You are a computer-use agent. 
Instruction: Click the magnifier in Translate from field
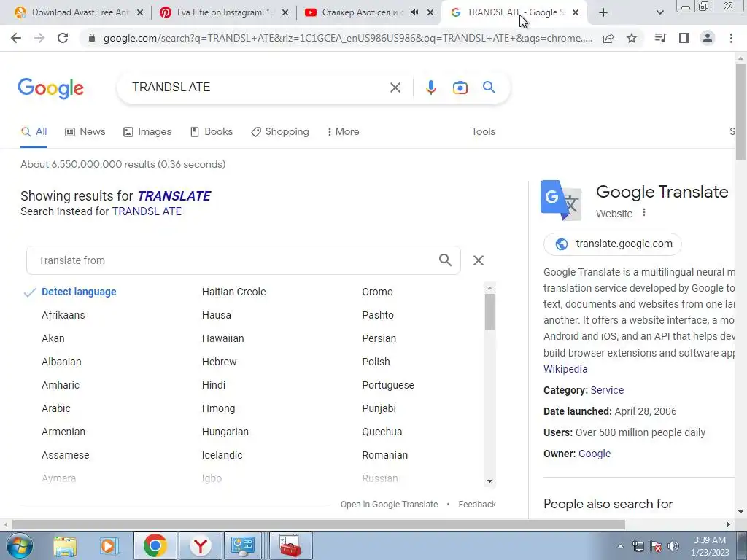(445, 260)
